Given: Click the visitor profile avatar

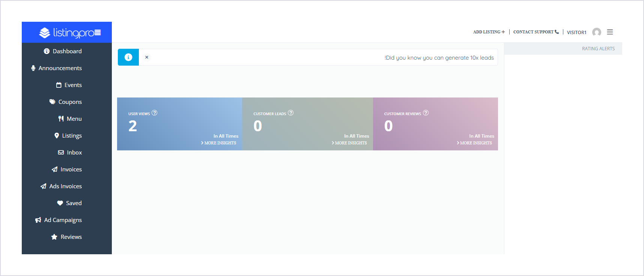Looking at the screenshot, I should tap(597, 32).
